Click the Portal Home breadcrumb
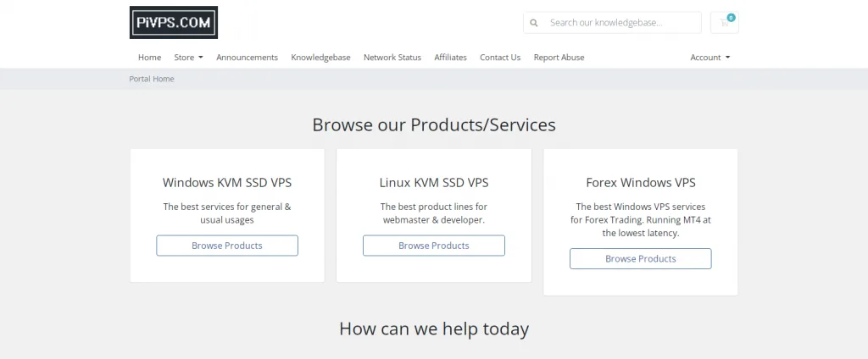 pyautogui.click(x=152, y=79)
